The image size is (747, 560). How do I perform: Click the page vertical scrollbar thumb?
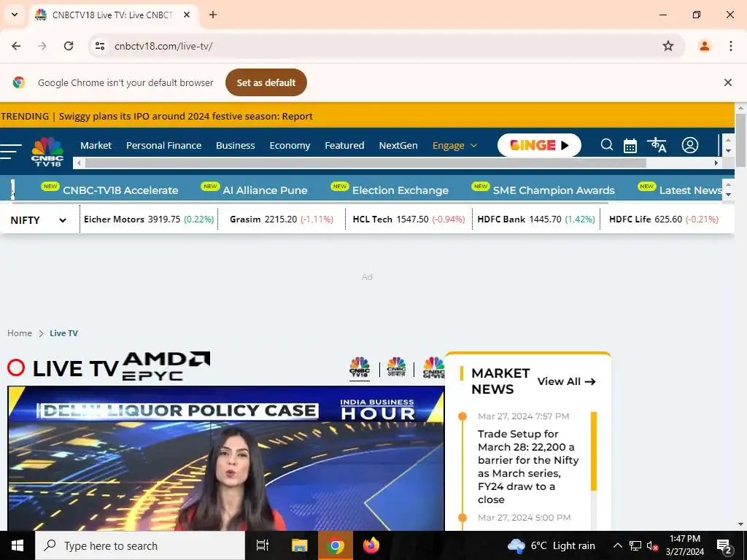tap(740, 141)
